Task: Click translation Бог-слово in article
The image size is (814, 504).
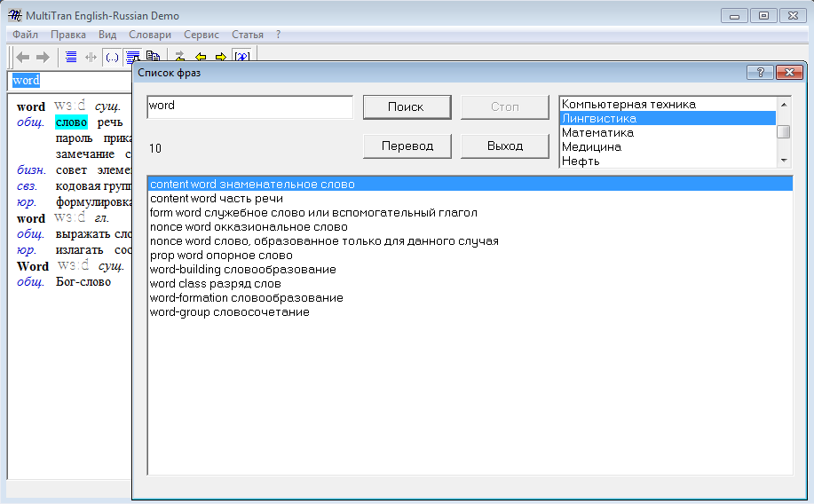Action: click(x=83, y=282)
